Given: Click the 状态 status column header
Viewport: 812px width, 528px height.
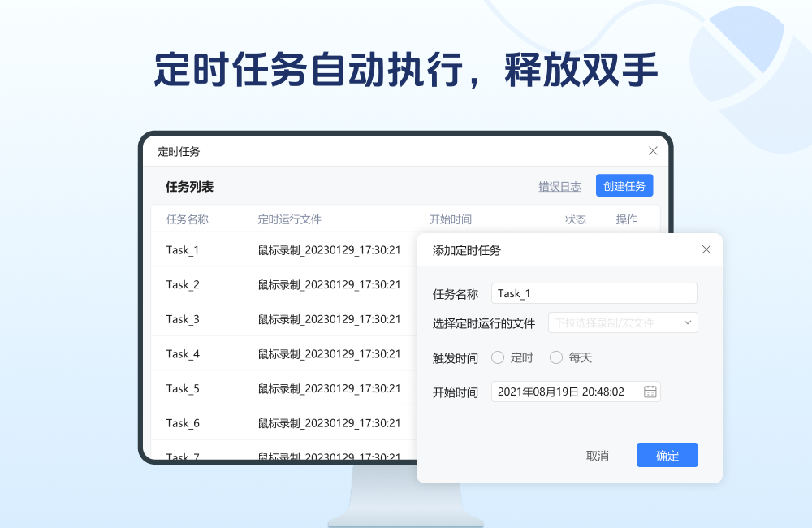Looking at the screenshot, I should [x=576, y=219].
